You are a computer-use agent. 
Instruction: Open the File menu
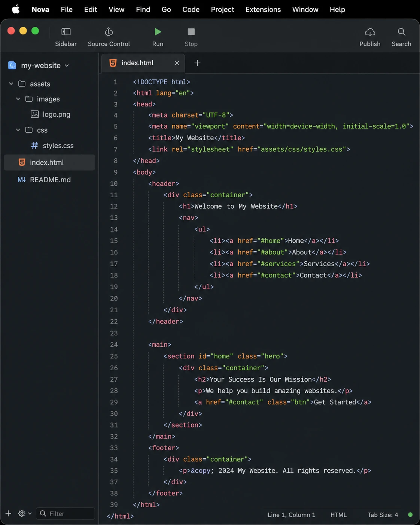67,9
